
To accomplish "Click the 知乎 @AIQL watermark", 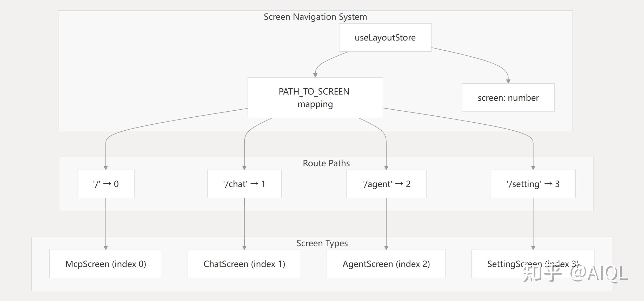I will coord(575,274).
